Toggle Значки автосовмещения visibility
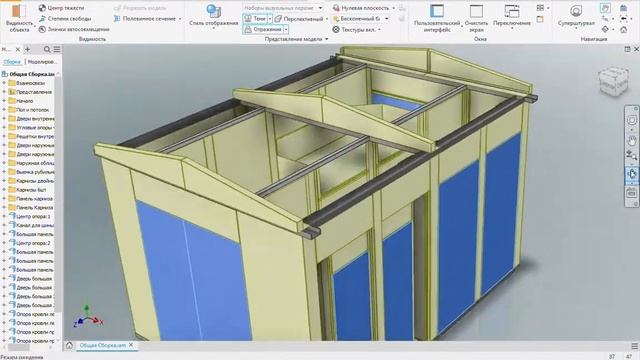Viewport: 640px width, 360px height. (74, 29)
